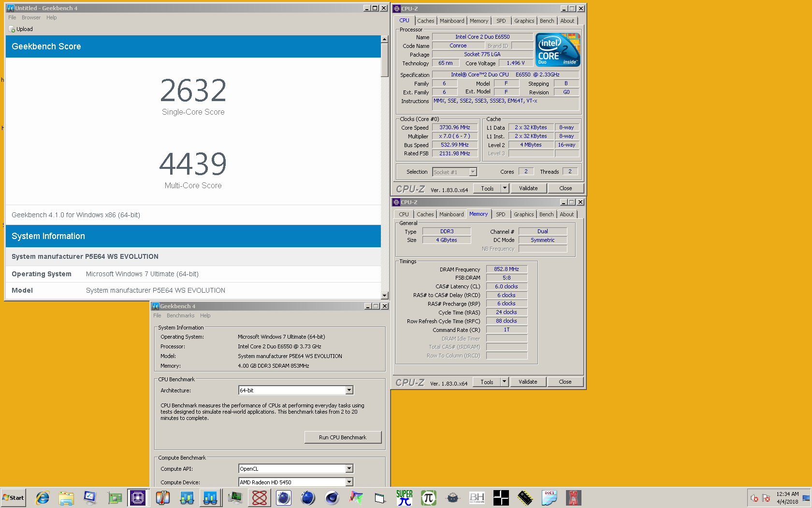Open Help menu in Geekbench 4 window
Screen dimensions: 812x508
(205, 315)
